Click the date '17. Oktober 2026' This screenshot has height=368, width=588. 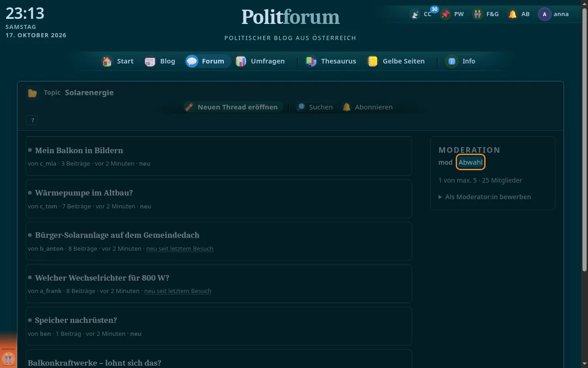(36, 35)
